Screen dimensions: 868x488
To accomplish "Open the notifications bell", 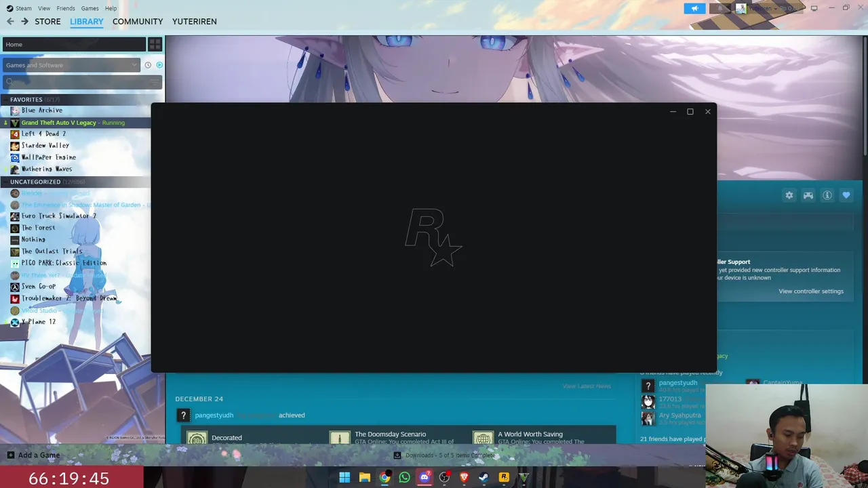I will pos(720,8).
